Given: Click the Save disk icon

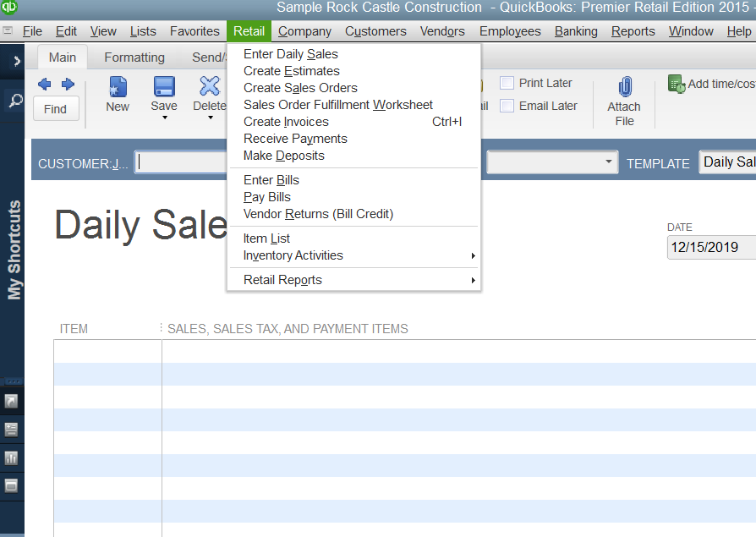Looking at the screenshot, I should [164, 87].
